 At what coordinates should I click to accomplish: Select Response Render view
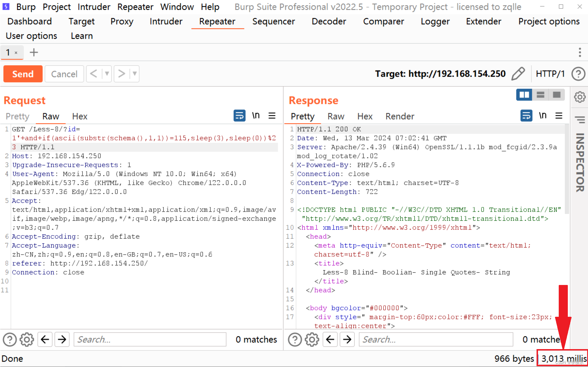click(400, 116)
